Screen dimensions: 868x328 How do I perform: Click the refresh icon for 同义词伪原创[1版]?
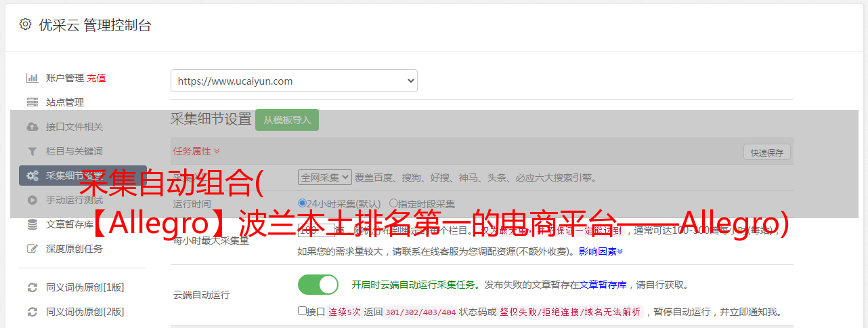pos(32,287)
